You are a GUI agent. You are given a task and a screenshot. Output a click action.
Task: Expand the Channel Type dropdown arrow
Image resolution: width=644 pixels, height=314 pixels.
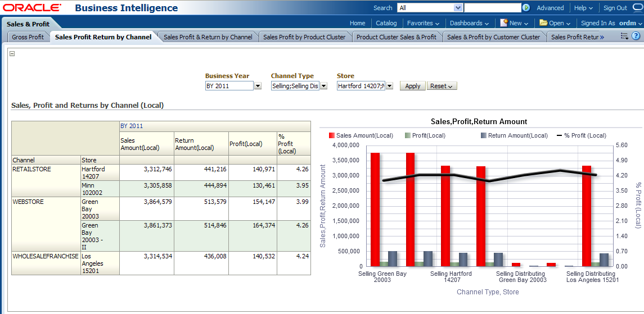click(323, 86)
